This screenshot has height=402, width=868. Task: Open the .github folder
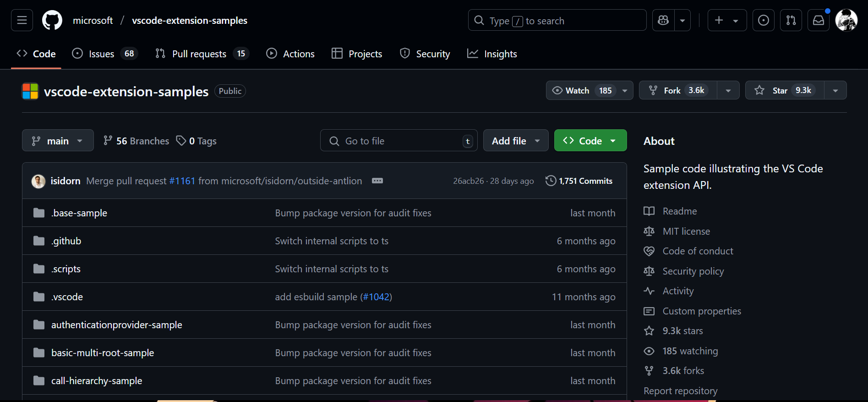pyautogui.click(x=66, y=241)
